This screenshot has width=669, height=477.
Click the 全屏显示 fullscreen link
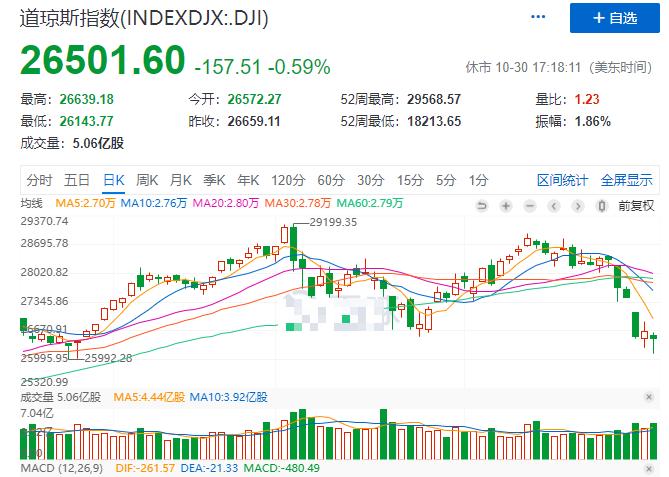[x=626, y=180]
